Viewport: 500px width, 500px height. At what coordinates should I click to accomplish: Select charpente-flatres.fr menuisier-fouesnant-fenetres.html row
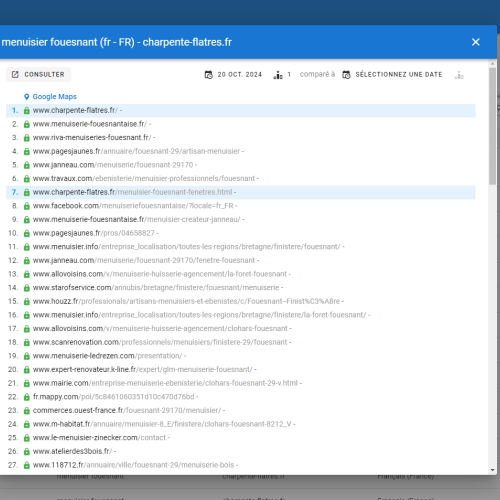click(241, 192)
